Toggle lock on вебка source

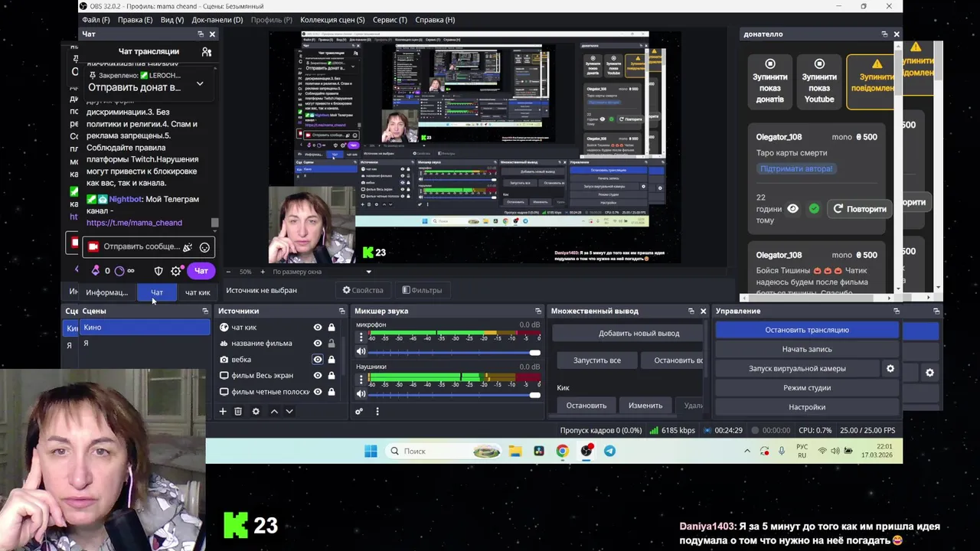[332, 360]
